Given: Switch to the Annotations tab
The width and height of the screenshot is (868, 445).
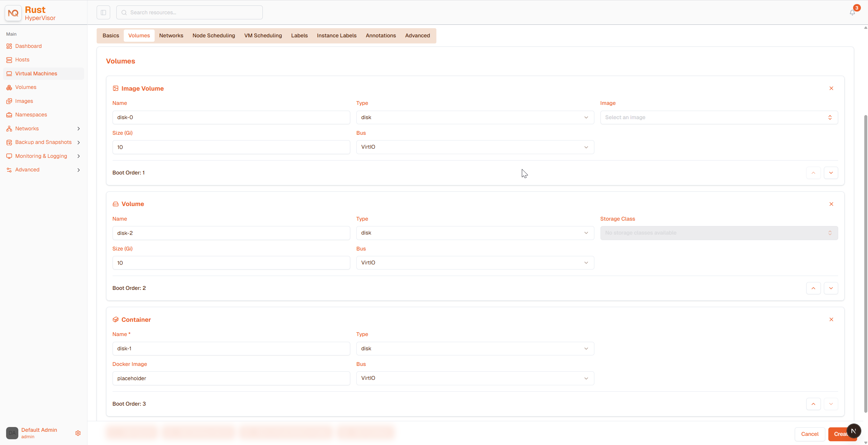Looking at the screenshot, I should (381, 36).
